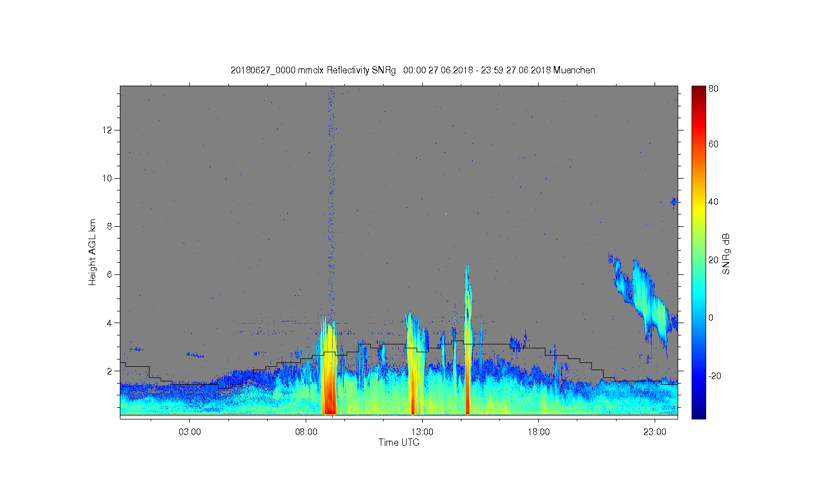Viewport: 840px width, 504px height.
Task: Click the 18:00 time tick label
Action: [538, 432]
